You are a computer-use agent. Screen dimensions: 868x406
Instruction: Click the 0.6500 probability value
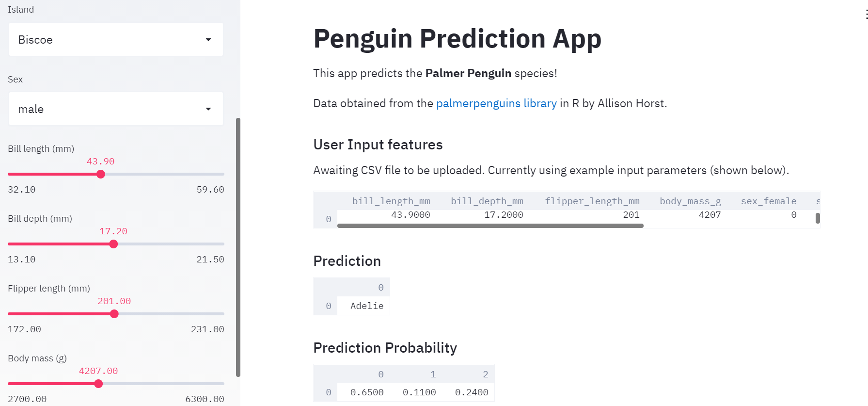[367, 392]
